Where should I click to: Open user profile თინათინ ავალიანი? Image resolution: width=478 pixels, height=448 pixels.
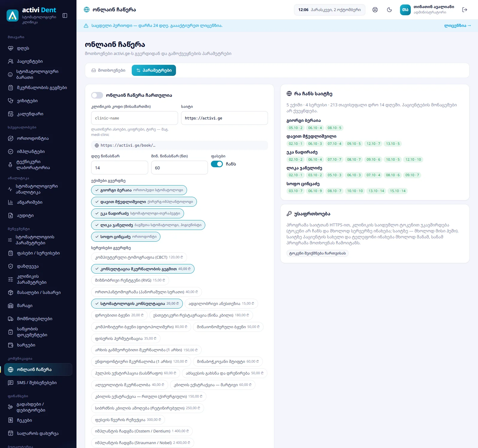(427, 10)
